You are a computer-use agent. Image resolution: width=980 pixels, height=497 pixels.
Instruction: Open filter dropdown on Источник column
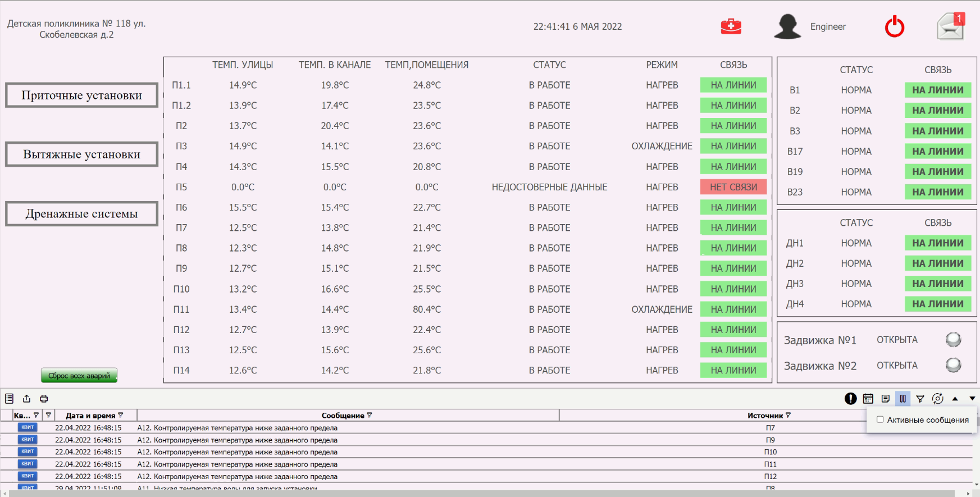tap(788, 415)
